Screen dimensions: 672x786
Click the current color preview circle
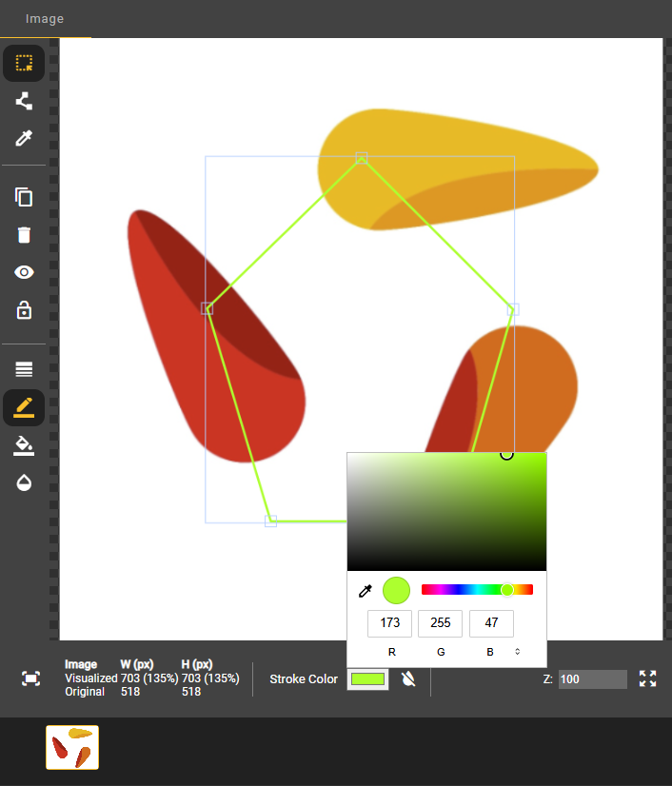point(396,591)
